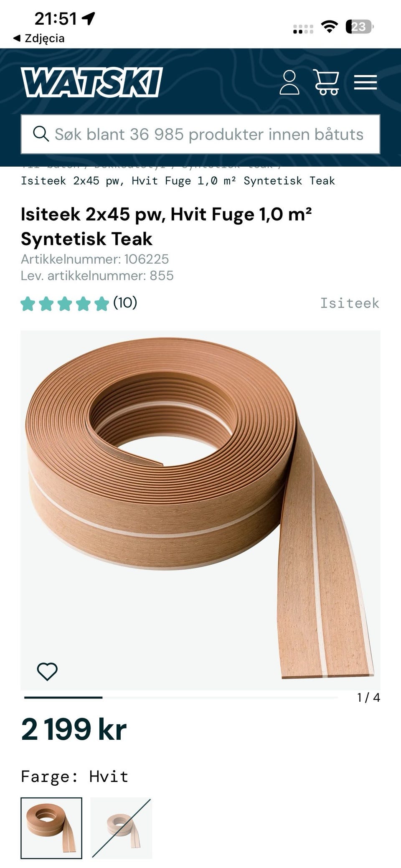Tap the five-star rating

65,304
